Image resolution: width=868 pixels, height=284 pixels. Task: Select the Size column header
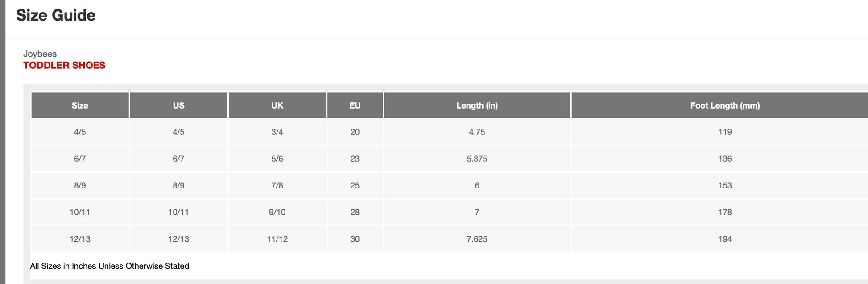click(x=80, y=105)
